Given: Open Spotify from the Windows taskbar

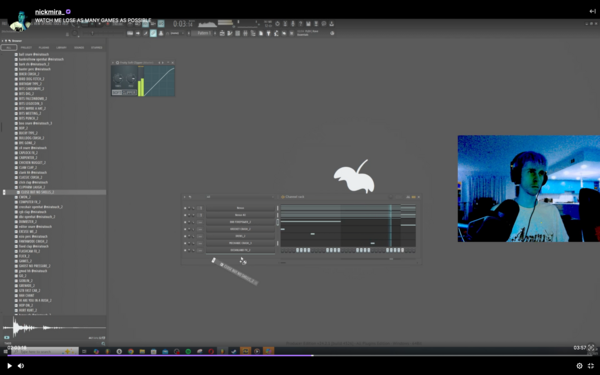Looking at the screenshot, I should pos(188,351).
